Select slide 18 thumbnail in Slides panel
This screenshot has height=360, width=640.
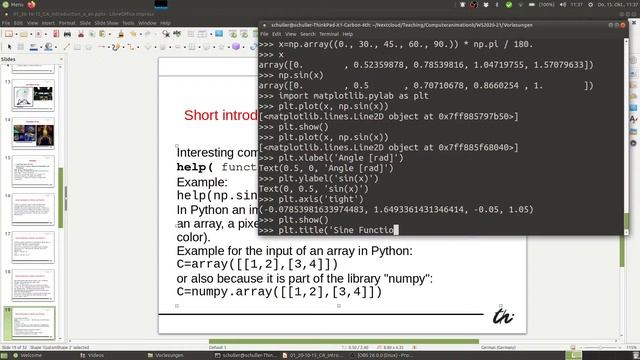(33, 285)
